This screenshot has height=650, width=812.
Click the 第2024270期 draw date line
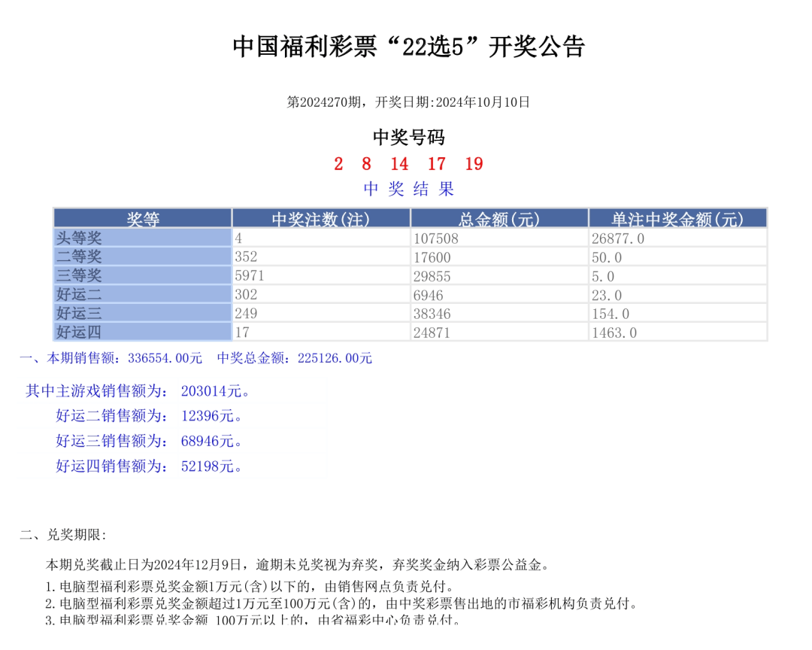pyautogui.click(x=406, y=103)
